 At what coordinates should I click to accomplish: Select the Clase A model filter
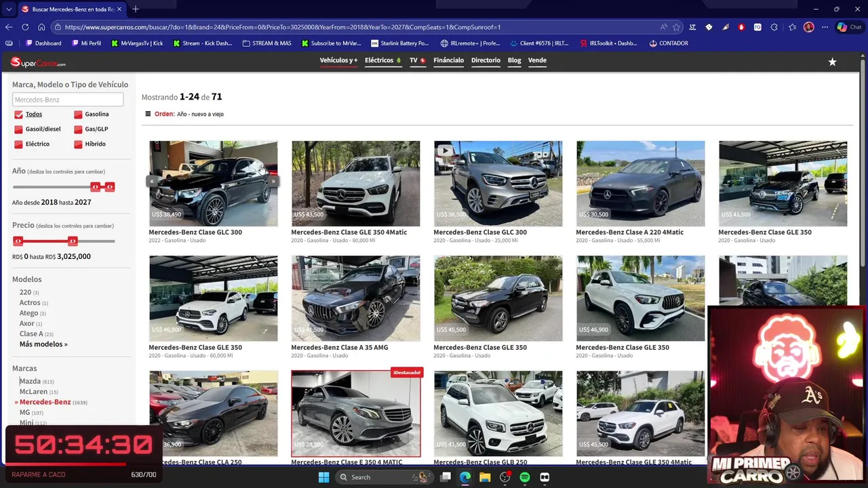click(x=31, y=333)
